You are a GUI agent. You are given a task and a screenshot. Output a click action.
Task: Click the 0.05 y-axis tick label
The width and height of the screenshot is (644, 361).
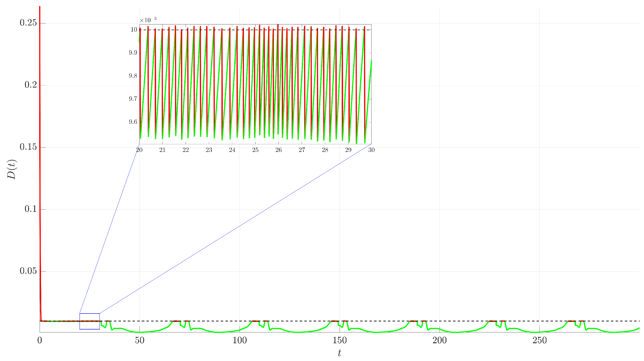28,271
